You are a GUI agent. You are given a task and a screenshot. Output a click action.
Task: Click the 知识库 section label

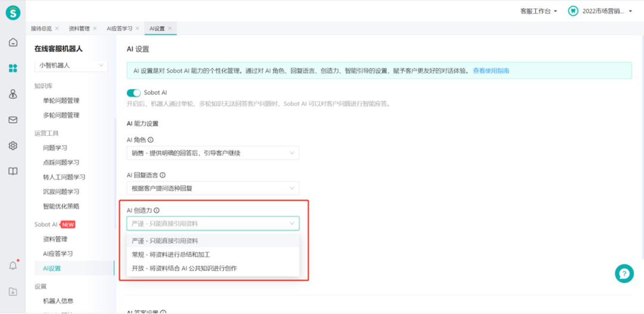pos(44,86)
